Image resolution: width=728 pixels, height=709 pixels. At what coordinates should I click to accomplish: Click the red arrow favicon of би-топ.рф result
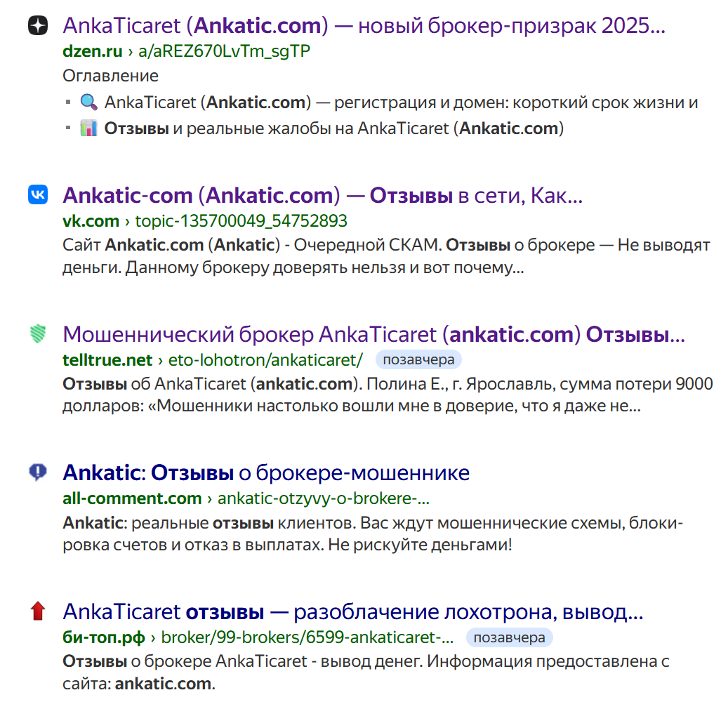(x=38, y=611)
